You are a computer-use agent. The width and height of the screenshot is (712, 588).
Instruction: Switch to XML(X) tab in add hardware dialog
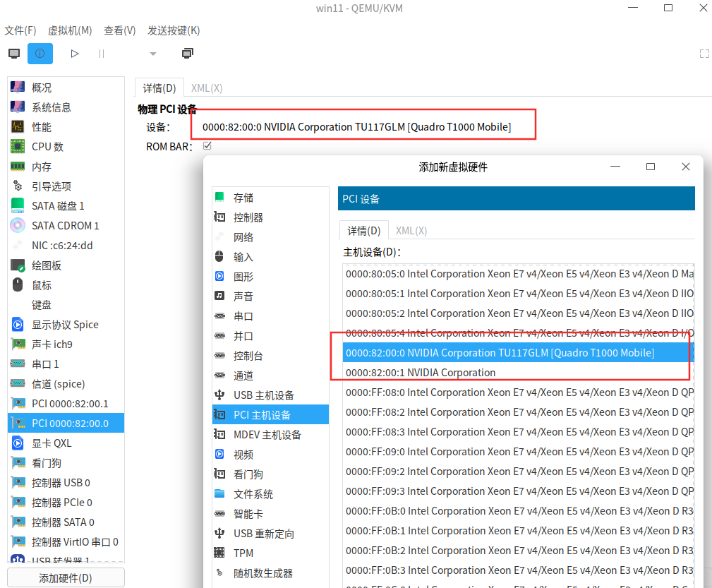[x=411, y=231]
